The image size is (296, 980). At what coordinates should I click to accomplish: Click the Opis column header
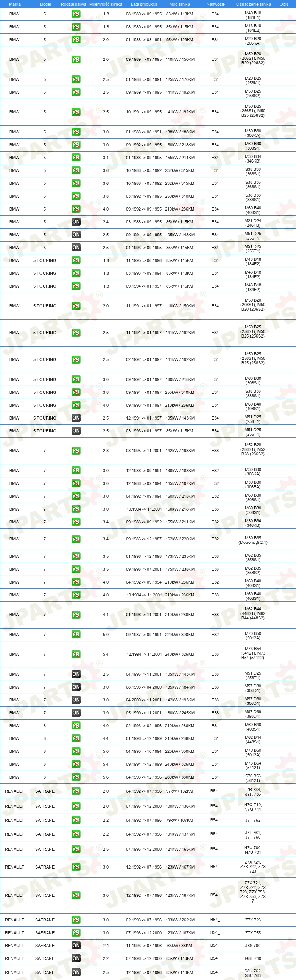point(284,4)
